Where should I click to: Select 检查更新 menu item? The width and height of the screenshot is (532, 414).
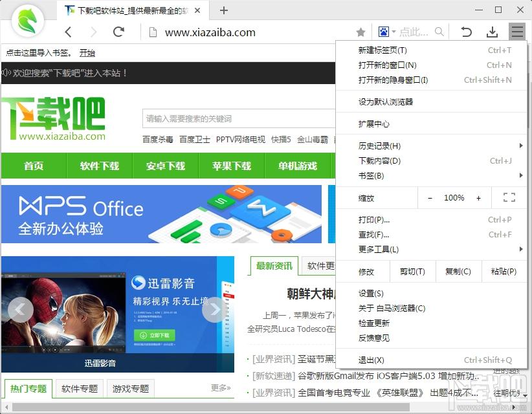(x=431, y=323)
